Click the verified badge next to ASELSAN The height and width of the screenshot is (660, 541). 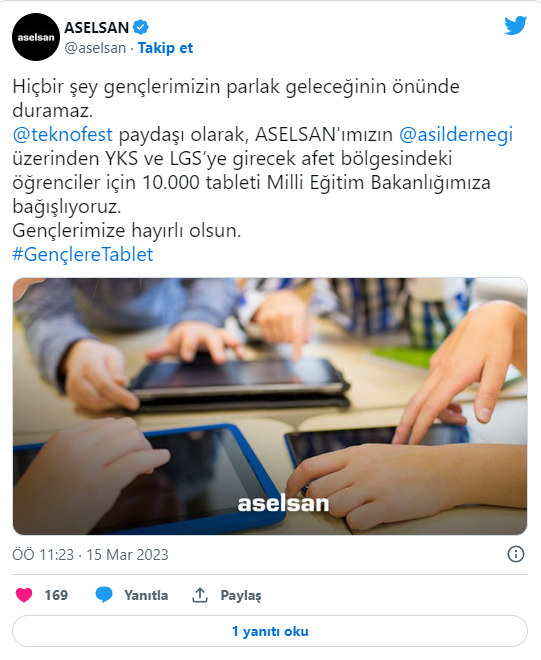pyautogui.click(x=141, y=27)
